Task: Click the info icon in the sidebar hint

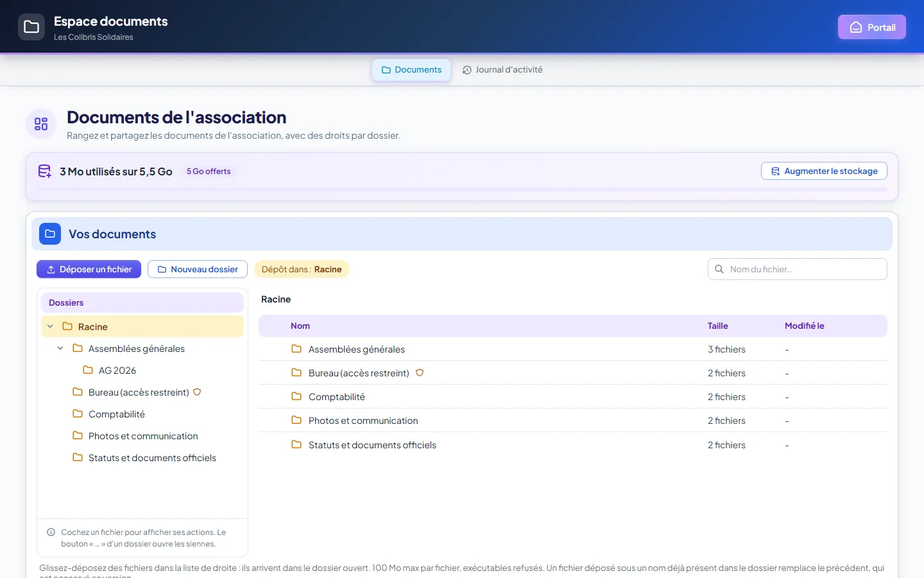Action: 51,532
